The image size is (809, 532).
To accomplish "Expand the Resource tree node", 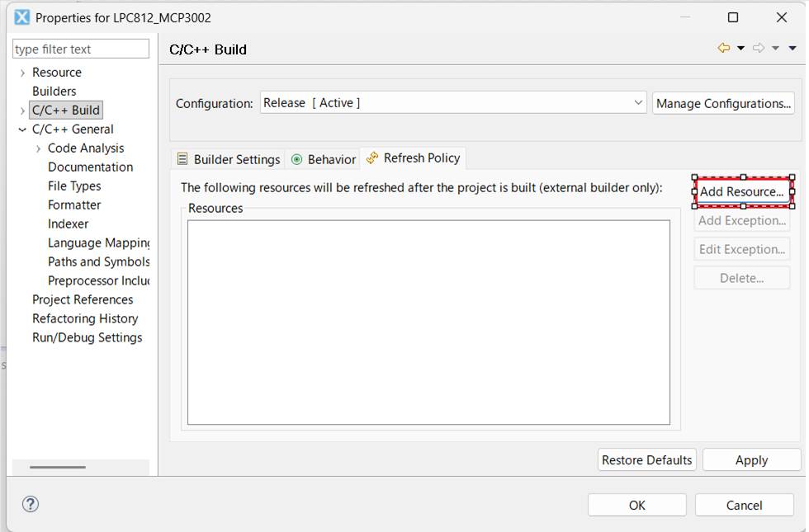I will [22, 73].
